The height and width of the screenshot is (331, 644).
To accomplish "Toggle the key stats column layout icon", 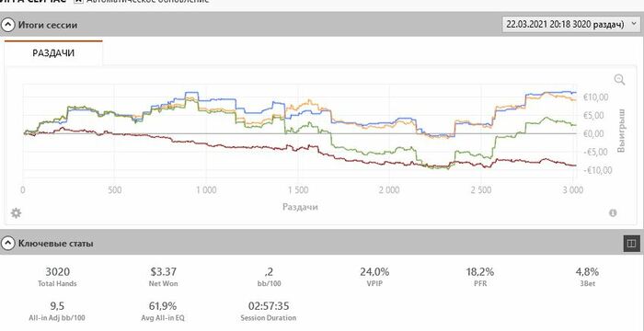I will coord(631,244).
